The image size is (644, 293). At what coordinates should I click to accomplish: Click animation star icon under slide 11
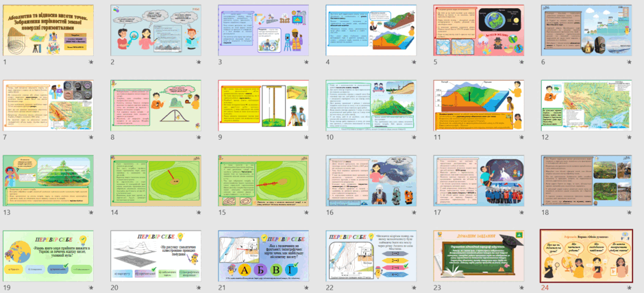click(521, 138)
